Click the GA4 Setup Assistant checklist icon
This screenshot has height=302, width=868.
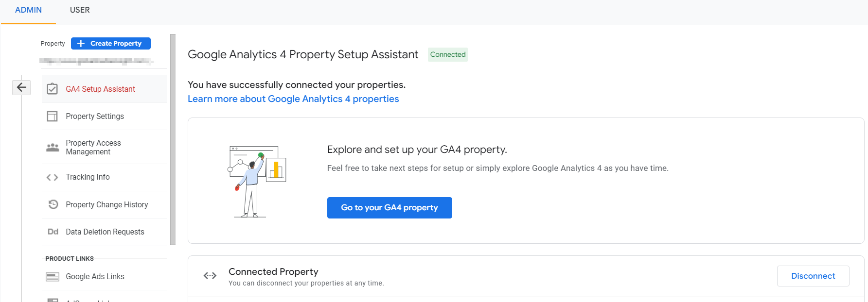52,89
